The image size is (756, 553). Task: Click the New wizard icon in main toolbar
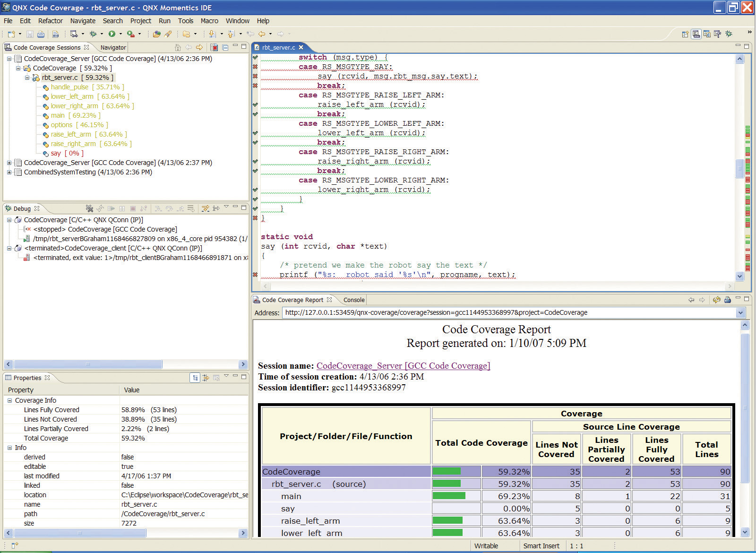11,34
